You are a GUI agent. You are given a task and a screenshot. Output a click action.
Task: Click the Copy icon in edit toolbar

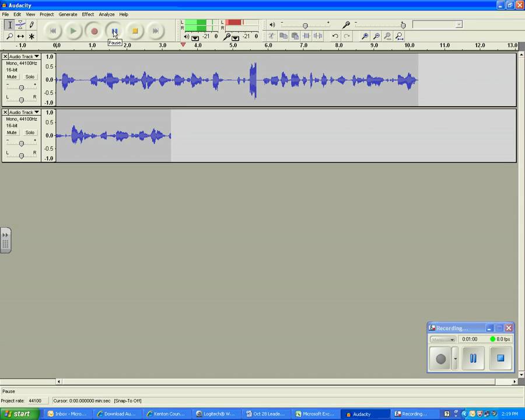pyautogui.click(x=283, y=36)
